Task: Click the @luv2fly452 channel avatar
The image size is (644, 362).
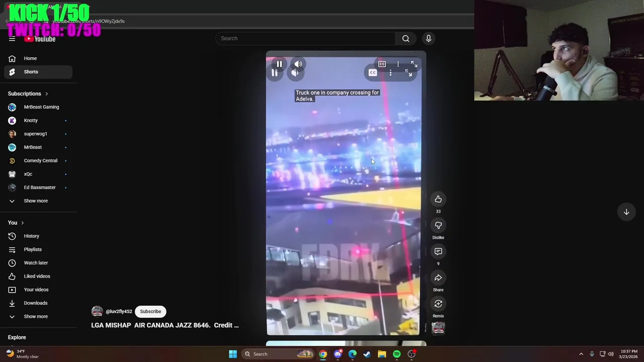Action: point(97,312)
